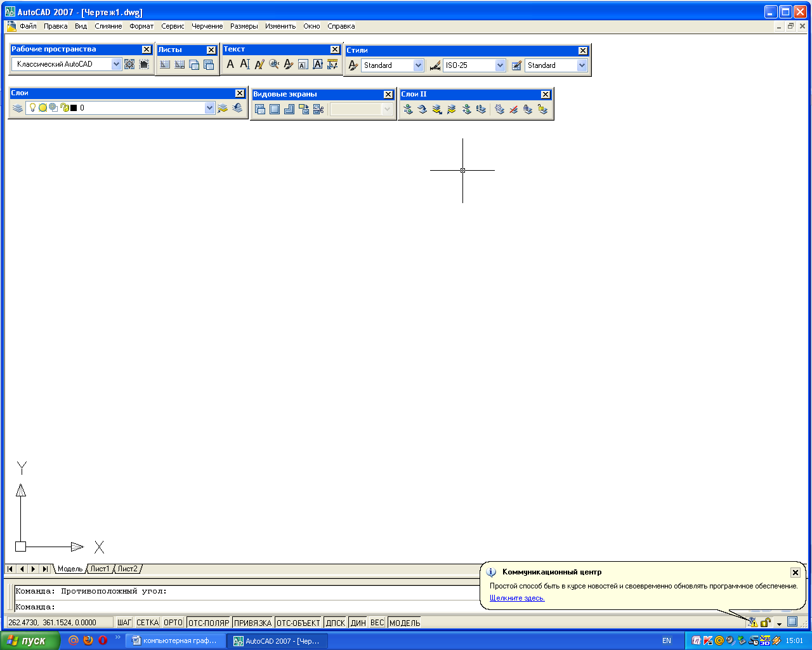
Task: Click the Justify Text icon in Текст toolbar
Action: point(318,64)
